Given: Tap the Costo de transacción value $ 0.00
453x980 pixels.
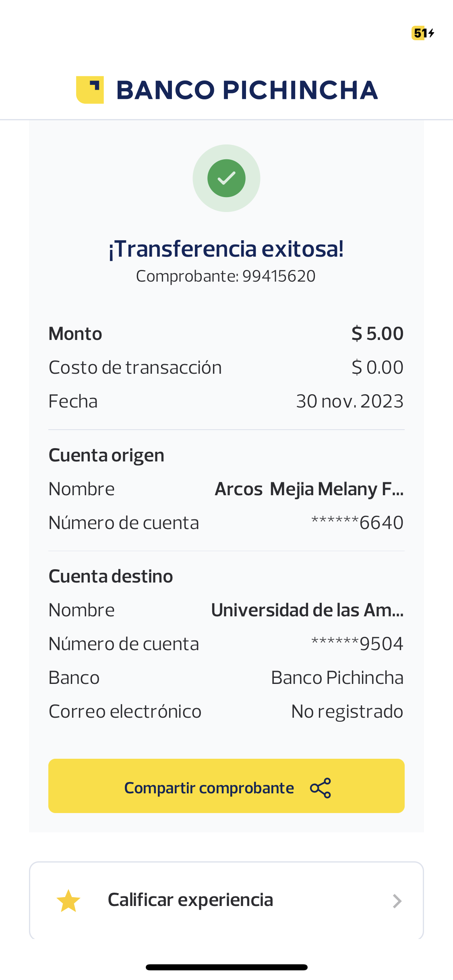Looking at the screenshot, I should click(x=377, y=367).
